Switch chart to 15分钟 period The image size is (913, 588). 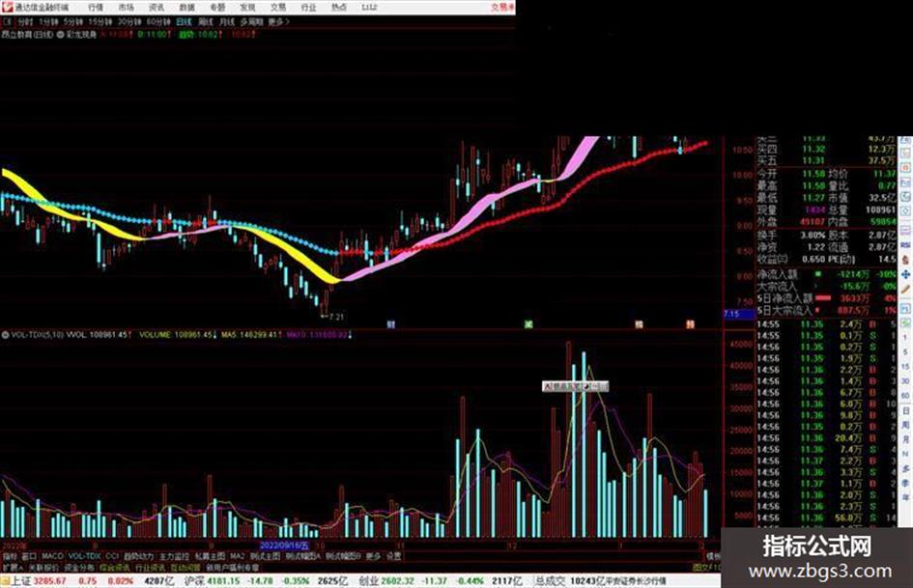point(100,21)
